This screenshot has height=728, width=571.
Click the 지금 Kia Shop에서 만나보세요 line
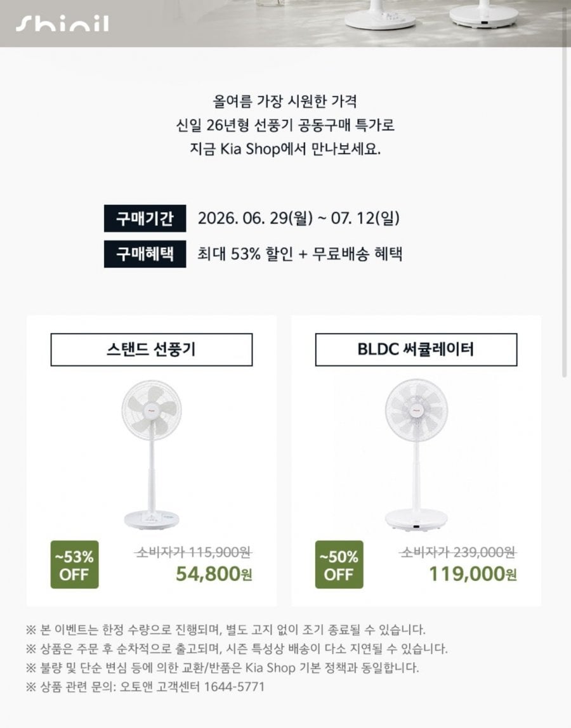285,150
